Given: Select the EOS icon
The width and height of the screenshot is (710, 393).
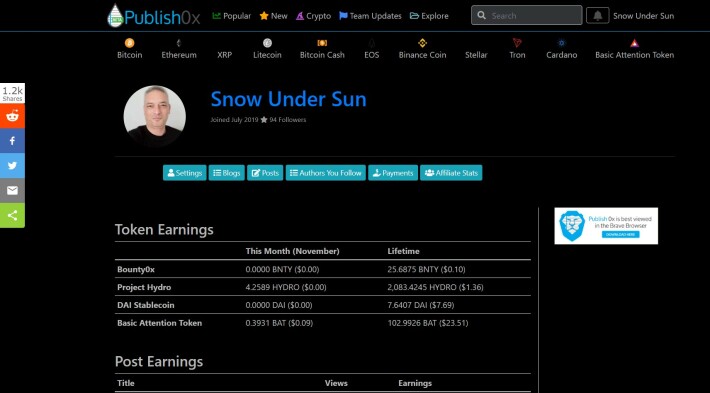Looking at the screenshot, I should tap(371, 43).
